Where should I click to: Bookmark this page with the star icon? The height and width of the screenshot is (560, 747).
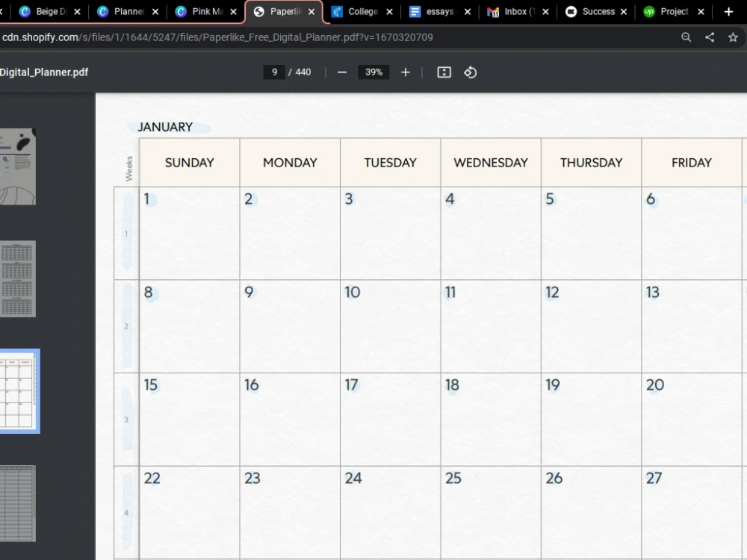(733, 37)
